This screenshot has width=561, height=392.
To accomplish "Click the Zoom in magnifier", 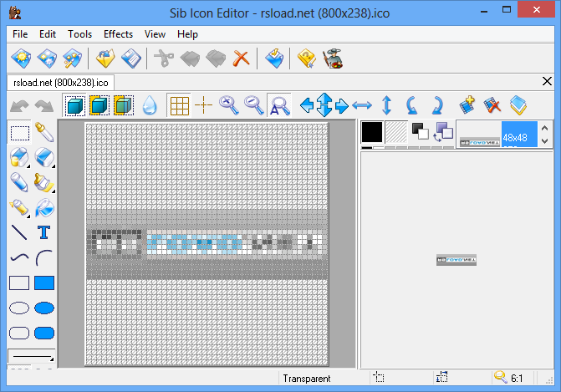I will [229, 105].
